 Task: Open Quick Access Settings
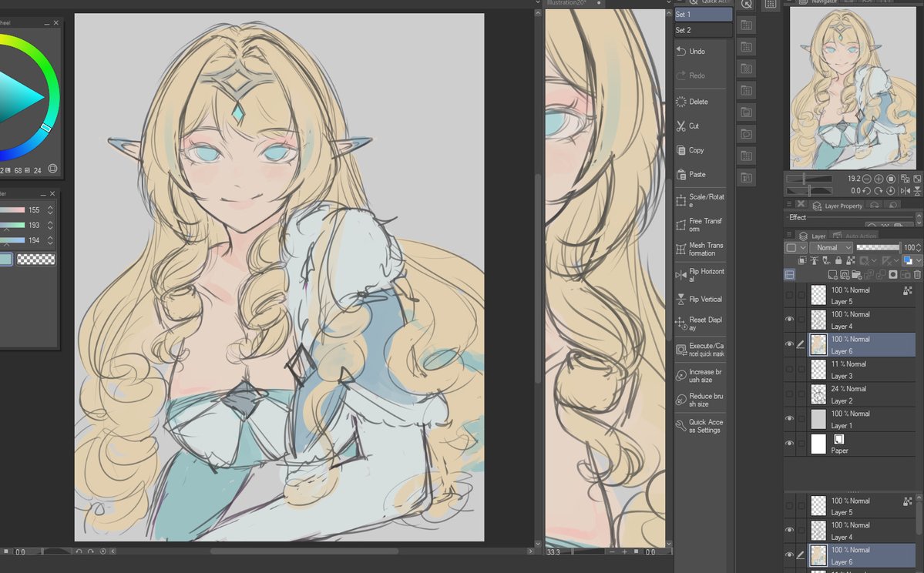(700, 426)
